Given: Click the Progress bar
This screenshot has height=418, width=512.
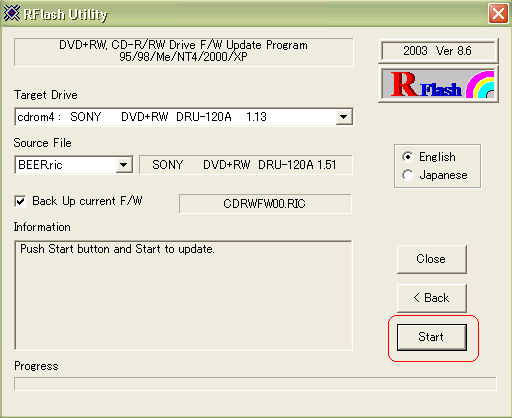Looking at the screenshot, I should point(255,384).
